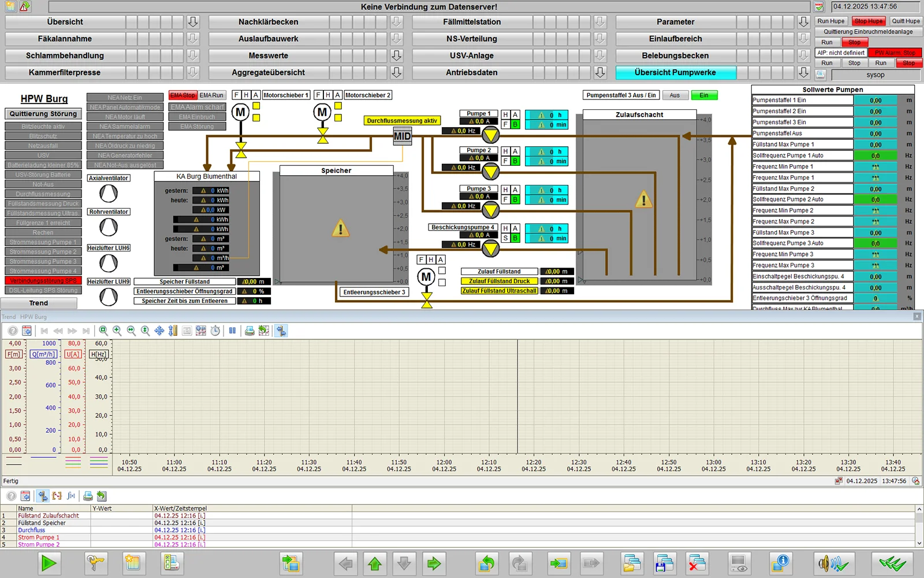This screenshot has height=578, width=924.
Task: Click the Axialventilator fan symbol
Action: click(109, 194)
